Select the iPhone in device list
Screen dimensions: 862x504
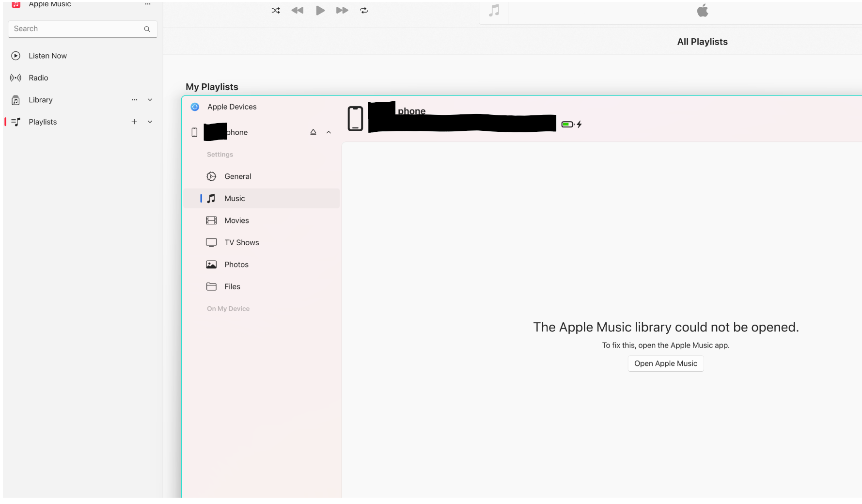pyautogui.click(x=262, y=132)
